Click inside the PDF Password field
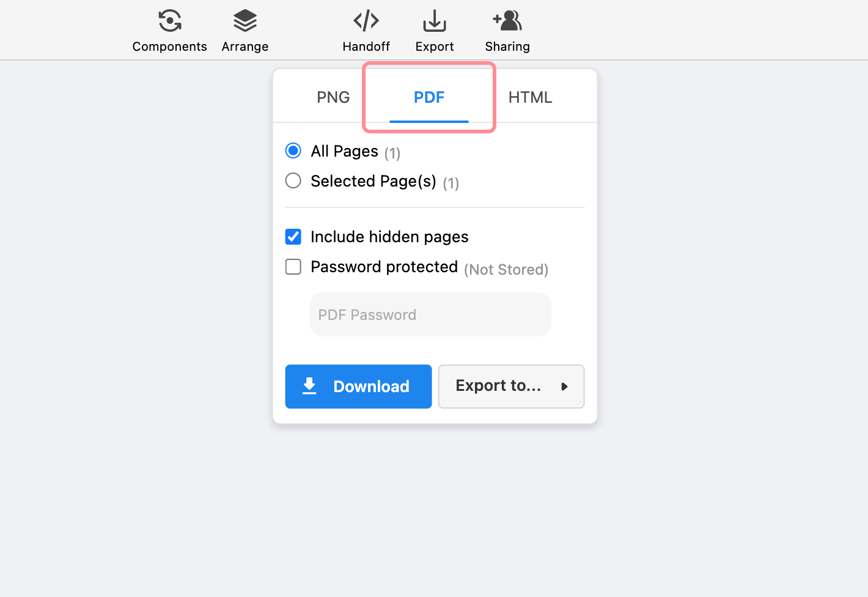This screenshot has height=597, width=868. 430,314
